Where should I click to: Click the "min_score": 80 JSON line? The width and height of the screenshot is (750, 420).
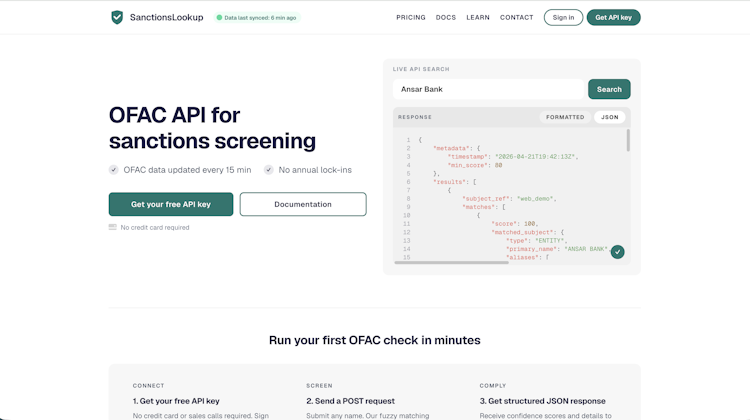coord(475,166)
